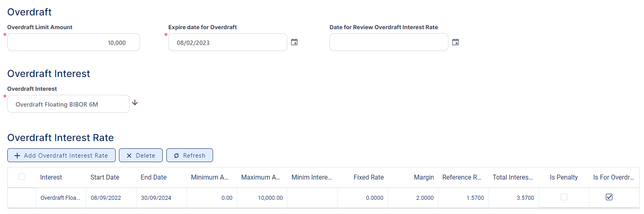Click the End Date column header
This screenshot has height=214, width=644.
tap(154, 177)
